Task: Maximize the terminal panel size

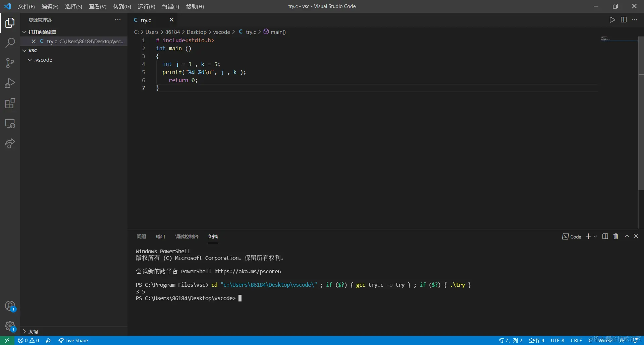Action: (x=627, y=236)
